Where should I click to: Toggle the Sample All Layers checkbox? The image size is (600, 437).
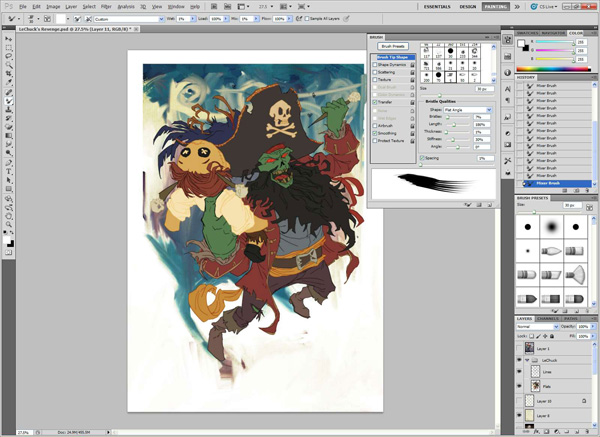(x=307, y=19)
